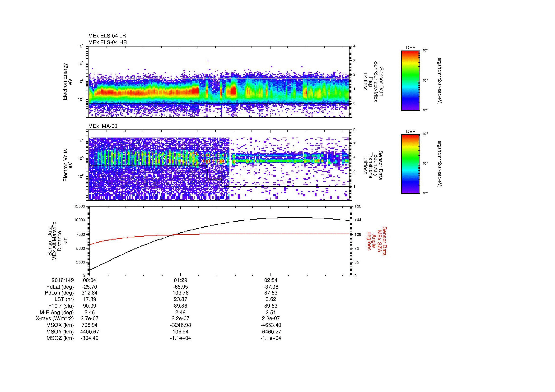Click the F10.7 value '90.09'

89,306
